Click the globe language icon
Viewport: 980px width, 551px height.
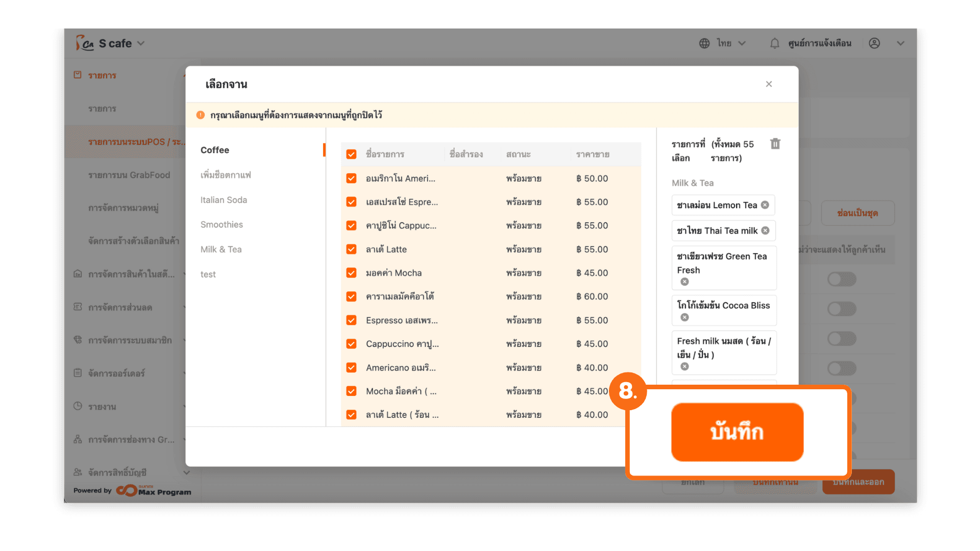(704, 43)
